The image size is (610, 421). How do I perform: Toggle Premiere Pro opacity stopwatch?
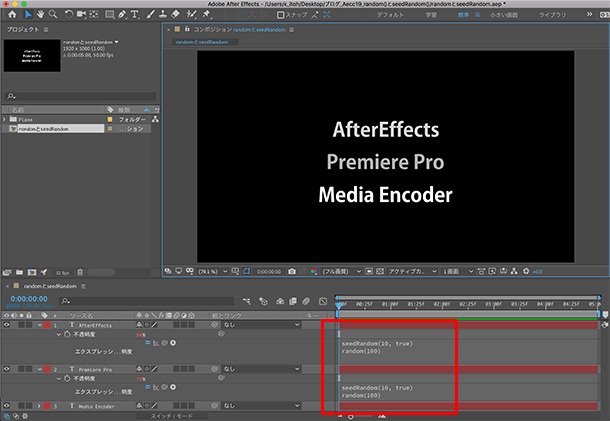pos(67,378)
